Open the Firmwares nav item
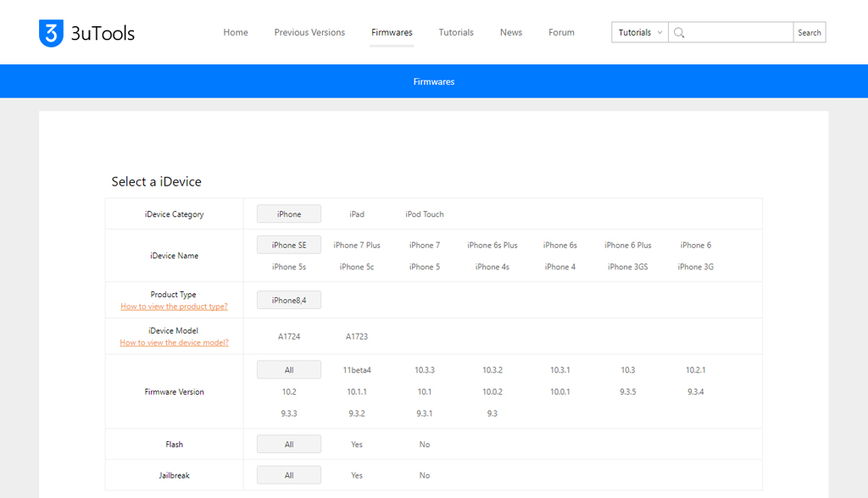The width and height of the screenshot is (868, 498). (x=392, y=33)
